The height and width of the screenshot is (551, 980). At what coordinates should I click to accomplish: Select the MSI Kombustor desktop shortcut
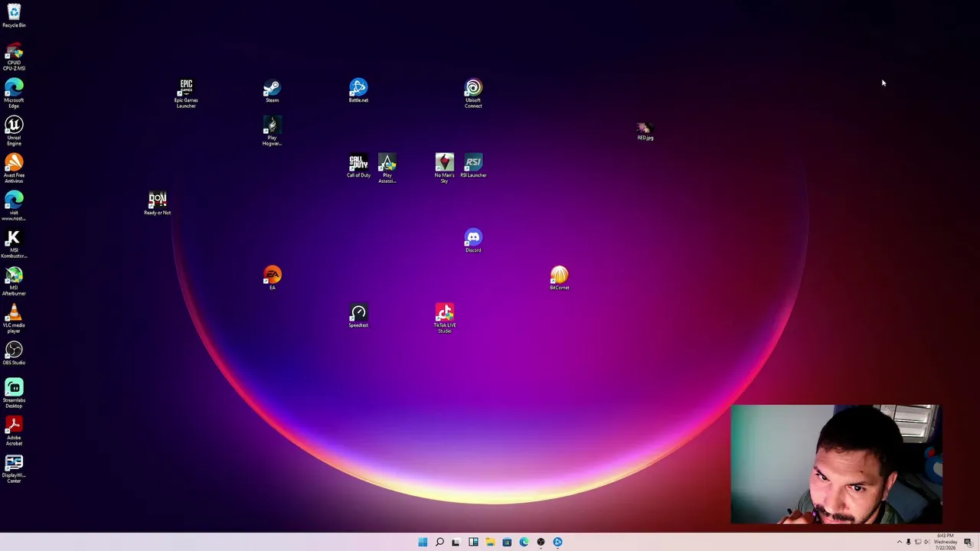click(14, 243)
